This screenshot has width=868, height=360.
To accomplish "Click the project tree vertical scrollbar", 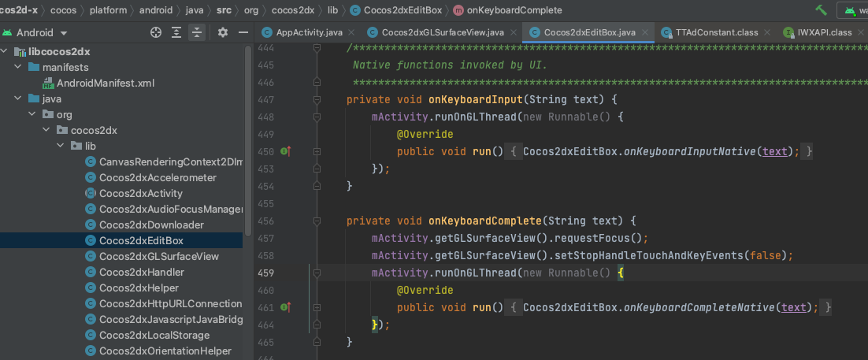I will point(248,141).
